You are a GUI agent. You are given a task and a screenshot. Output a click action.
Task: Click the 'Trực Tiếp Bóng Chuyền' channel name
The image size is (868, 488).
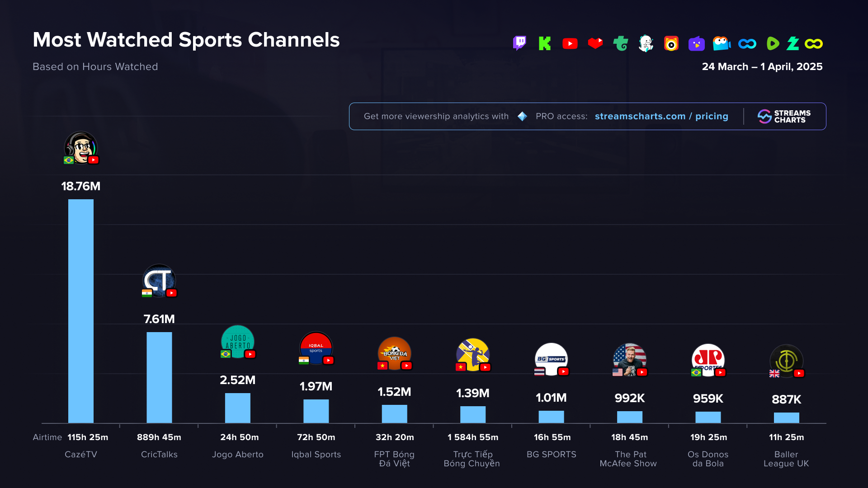(x=472, y=459)
